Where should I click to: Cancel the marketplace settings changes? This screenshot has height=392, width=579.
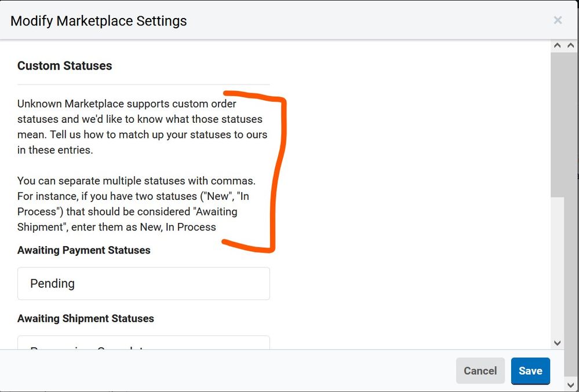480,371
